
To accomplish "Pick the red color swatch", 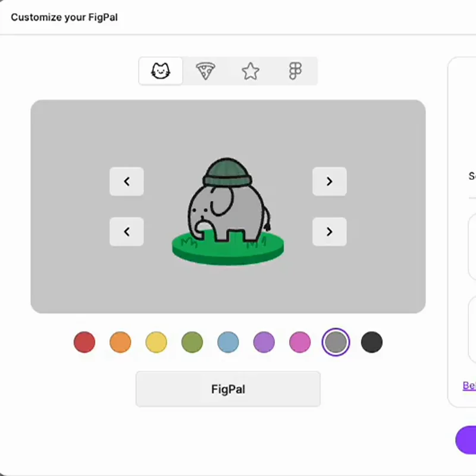I will point(84,342).
